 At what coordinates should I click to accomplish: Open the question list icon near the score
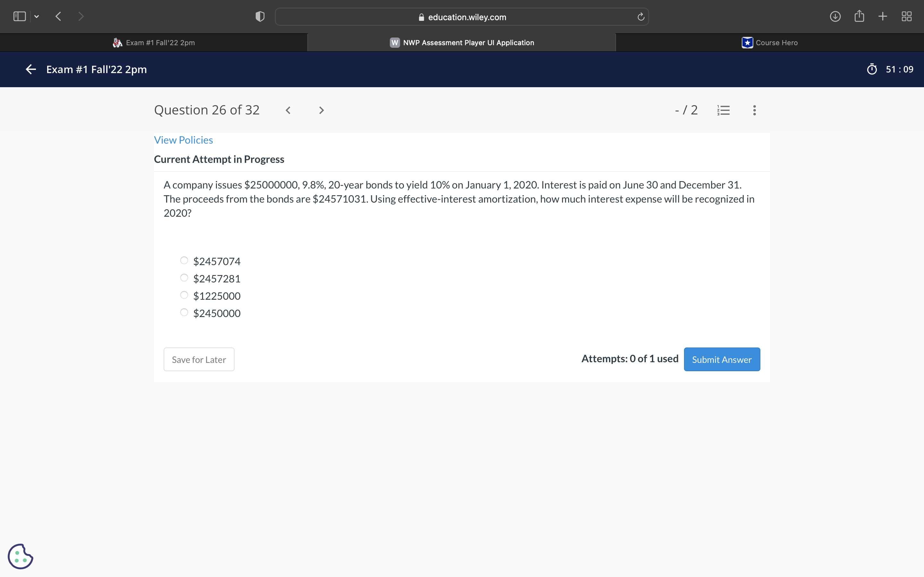coord(723,110)
